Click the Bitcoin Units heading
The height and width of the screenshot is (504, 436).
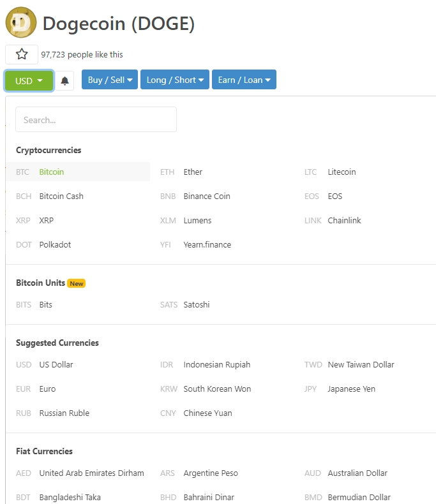tap(40, 283)
